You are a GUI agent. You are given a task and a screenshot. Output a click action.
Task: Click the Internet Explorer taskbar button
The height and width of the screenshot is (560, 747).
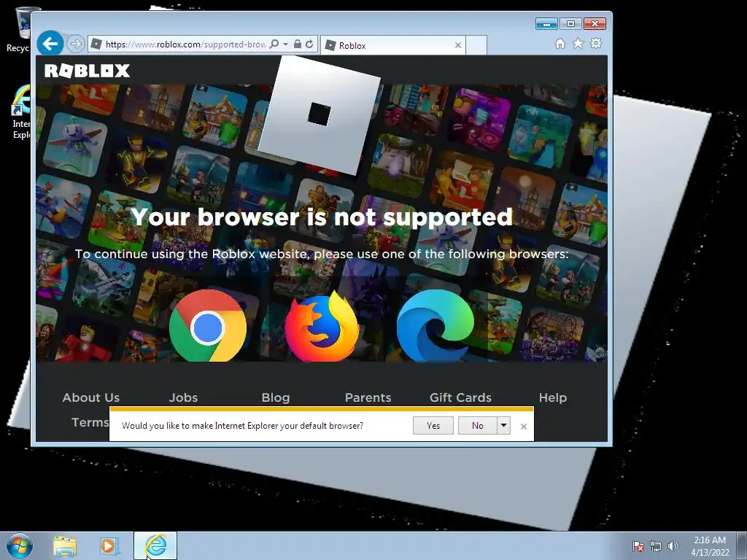[155, 545]
